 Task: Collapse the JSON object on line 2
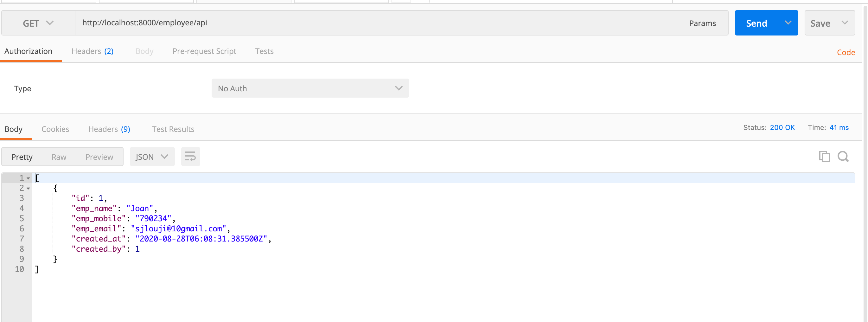click(28, 188)
